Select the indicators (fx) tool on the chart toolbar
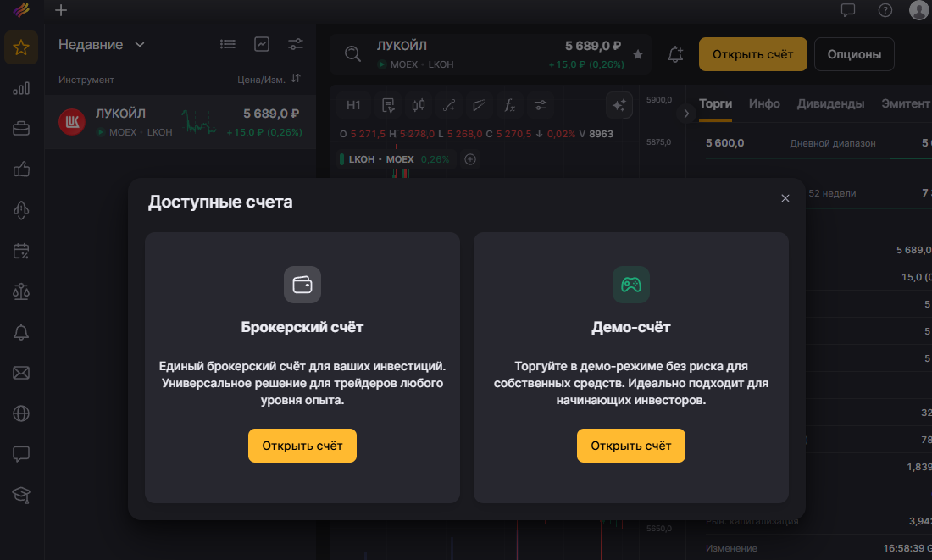 509,105
